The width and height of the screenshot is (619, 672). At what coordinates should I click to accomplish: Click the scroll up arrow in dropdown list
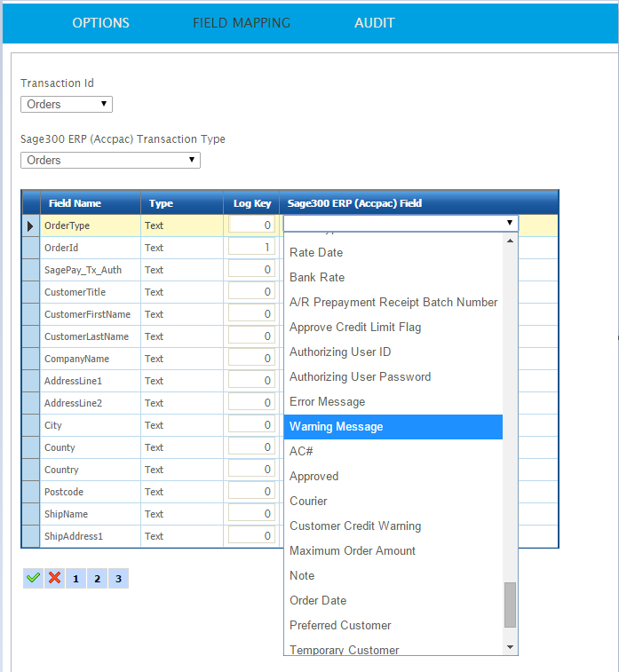pos(510,241)
